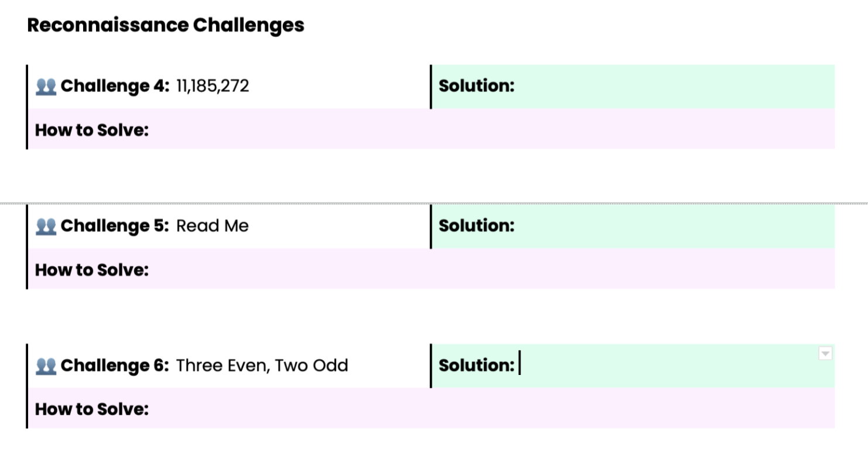Click the 11,185,272 challenge text
The image size is (868, 457).
[x=213, y=86]
